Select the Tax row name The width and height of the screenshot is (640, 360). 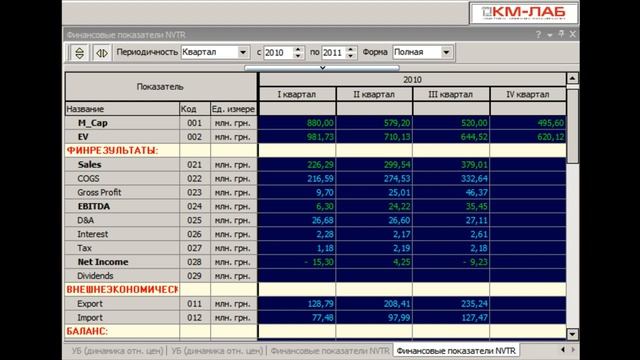84,248
